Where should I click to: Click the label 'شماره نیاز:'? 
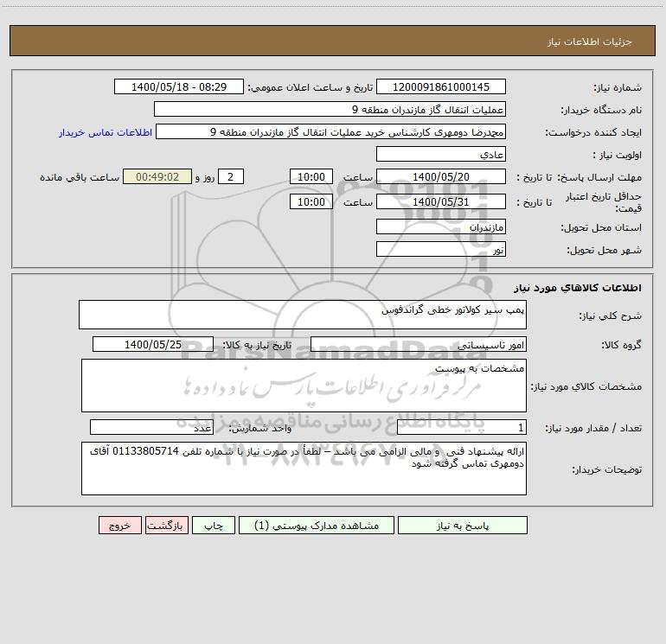pyautogui.click(x=618, y=87)
